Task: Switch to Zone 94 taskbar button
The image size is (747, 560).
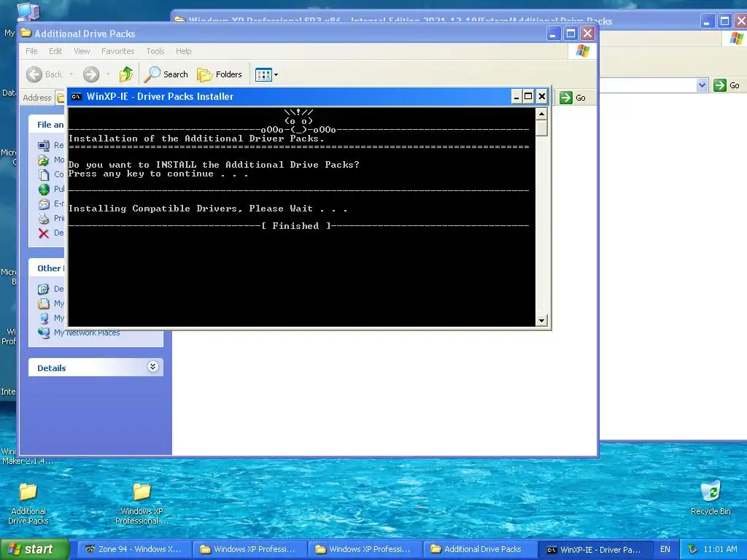Action: (x=134, y=549)
